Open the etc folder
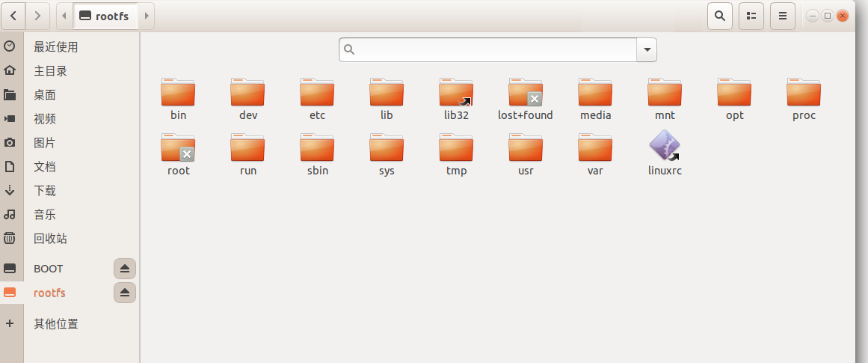The image size is (868, 363). [317, 93]
